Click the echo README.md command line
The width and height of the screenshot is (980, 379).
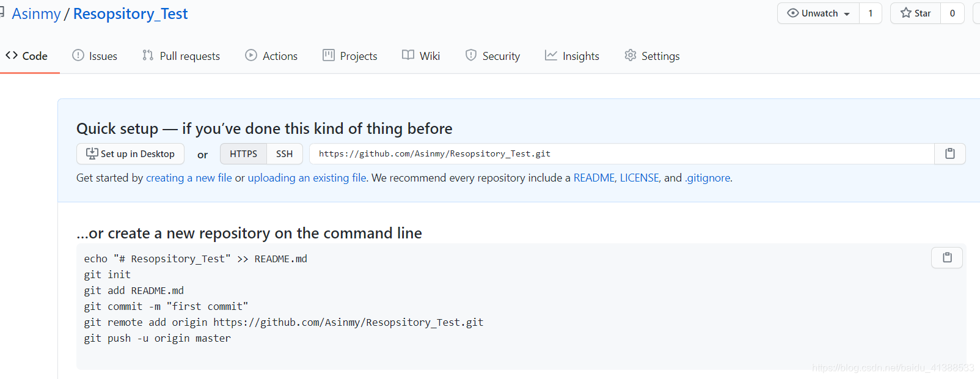tap(196, 259)
